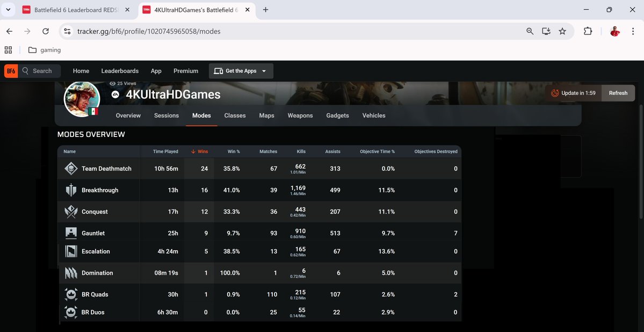644x332 pixels.
Task: Click the Team Deathmatch skull mode icon
Action: 71,169
